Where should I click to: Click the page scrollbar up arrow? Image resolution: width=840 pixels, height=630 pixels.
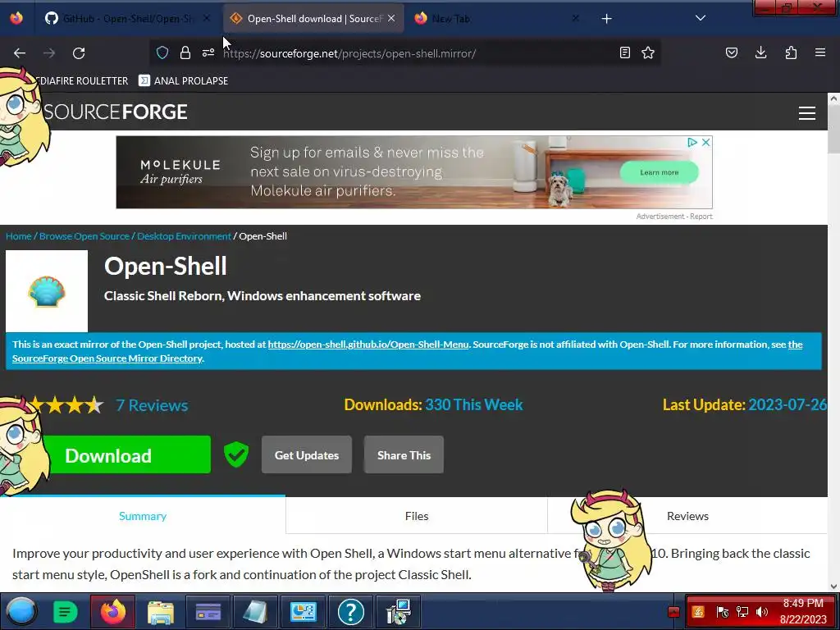[833, 98]
